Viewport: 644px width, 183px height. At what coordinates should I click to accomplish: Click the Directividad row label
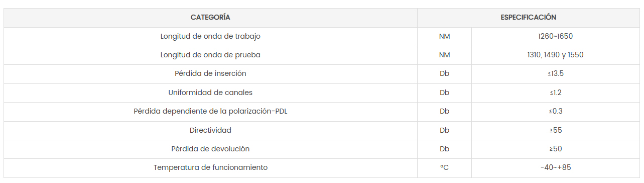[x=210, y=131]
